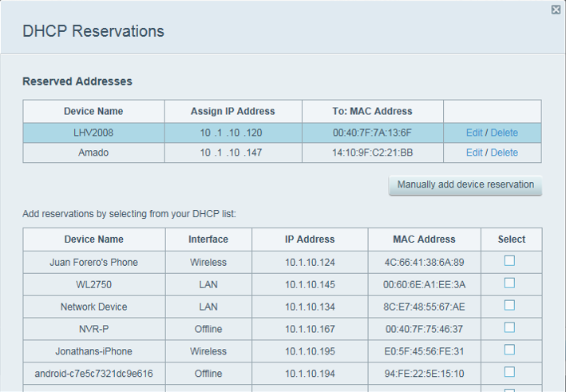The width and height of the screenshot is (566, 392).
Task: Select the LHV2008 reserved address row
Action: (x=93, y=133)
